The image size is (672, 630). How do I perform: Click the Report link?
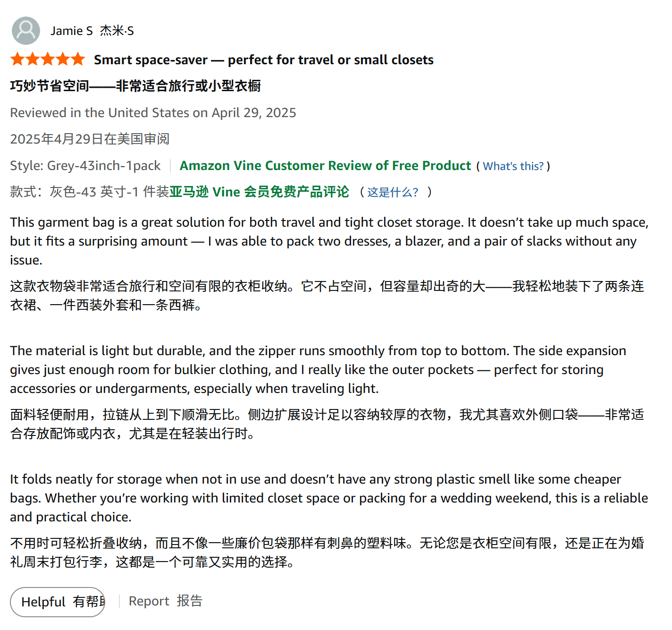149,601
